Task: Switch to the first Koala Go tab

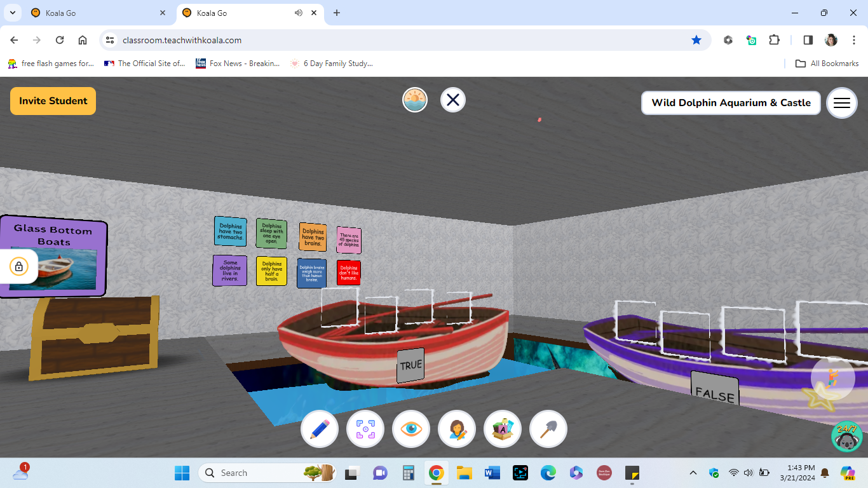Action: [95, 12]
